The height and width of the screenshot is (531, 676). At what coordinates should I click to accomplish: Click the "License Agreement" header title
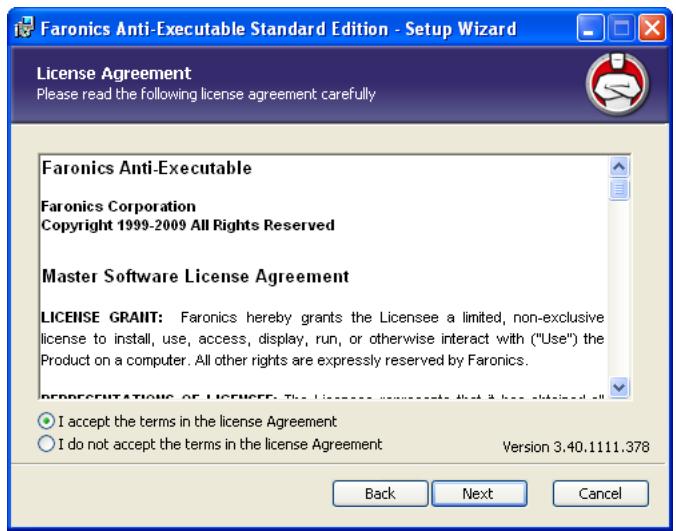pos(114,73)
